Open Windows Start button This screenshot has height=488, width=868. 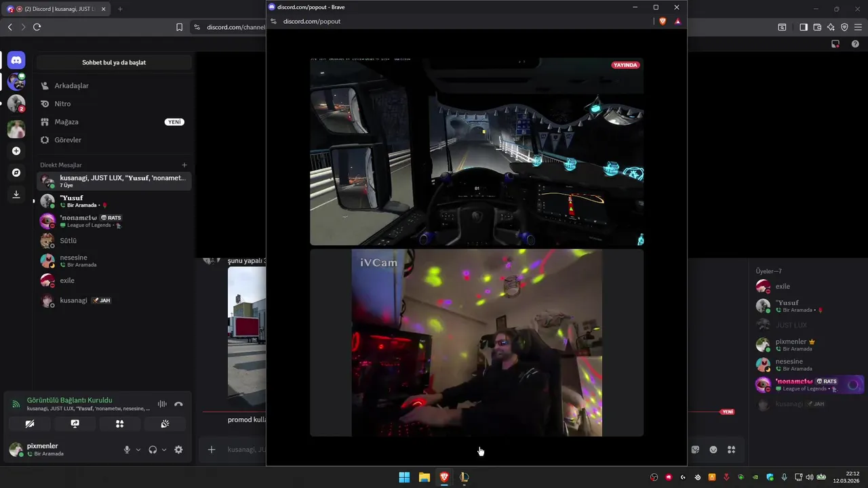coord(404,477)
